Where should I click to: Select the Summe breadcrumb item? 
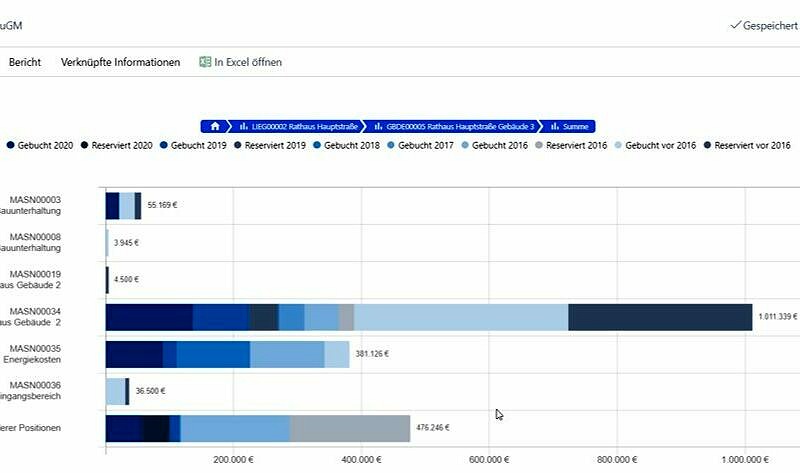[x=569, y=126]
